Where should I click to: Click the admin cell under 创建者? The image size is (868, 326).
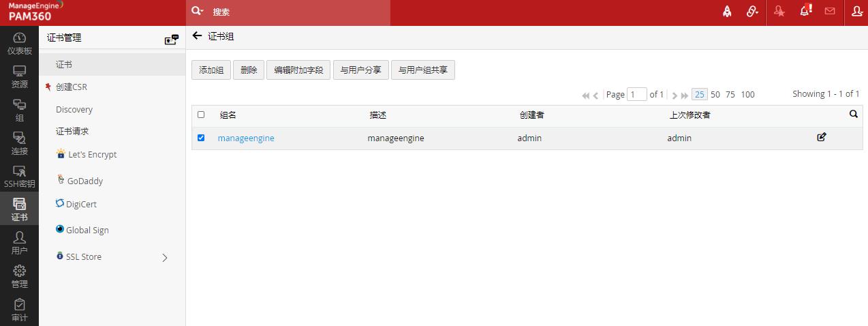point(529,138)
